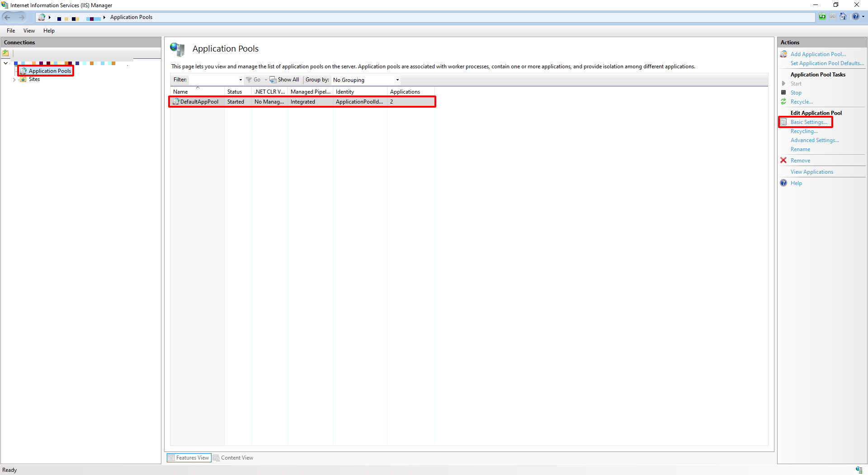Click the Create New Connection icon in Connections
The image size is (868, 475).
(x=6, y=53)
